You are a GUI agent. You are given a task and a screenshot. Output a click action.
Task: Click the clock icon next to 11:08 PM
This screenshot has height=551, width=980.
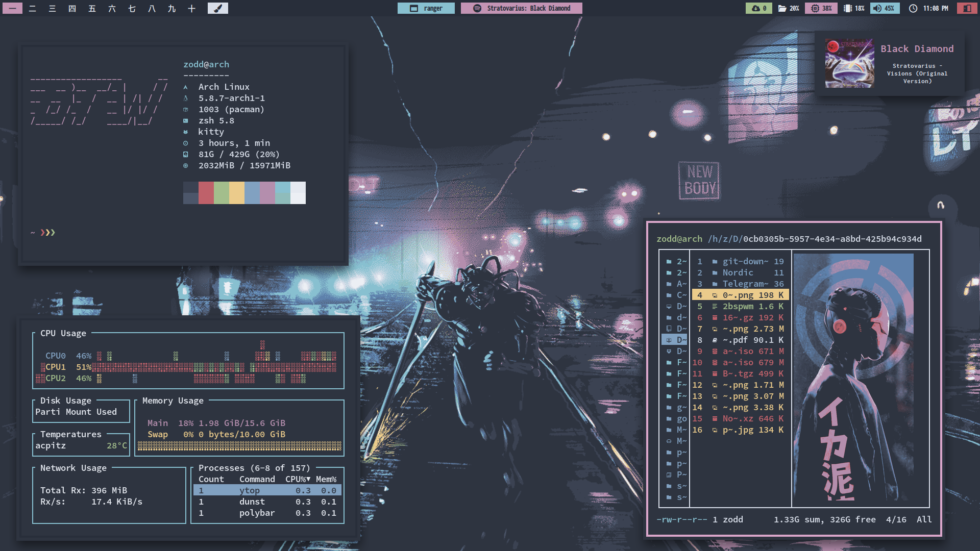[913, 8]
